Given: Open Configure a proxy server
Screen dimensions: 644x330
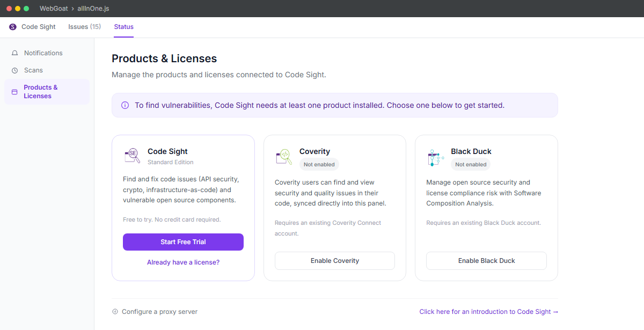Looking at the screenshot, I should 155,312.
